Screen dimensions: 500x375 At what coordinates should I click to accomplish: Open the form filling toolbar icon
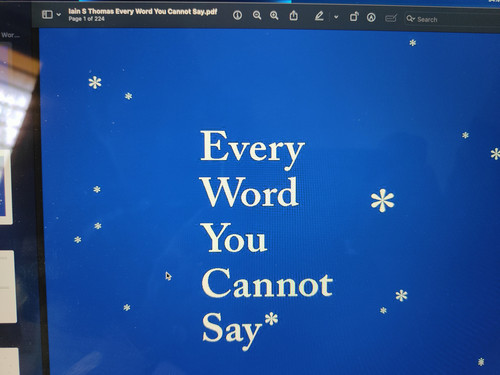[391, 18]
